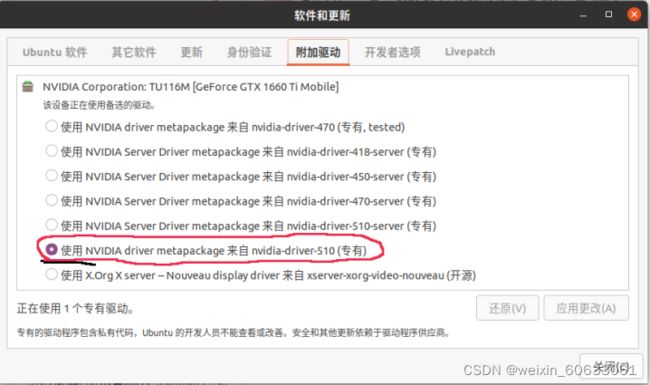Click the 该设备正在使用备选的驱动 status text
The image size is (650, 385).
point(99,105)
